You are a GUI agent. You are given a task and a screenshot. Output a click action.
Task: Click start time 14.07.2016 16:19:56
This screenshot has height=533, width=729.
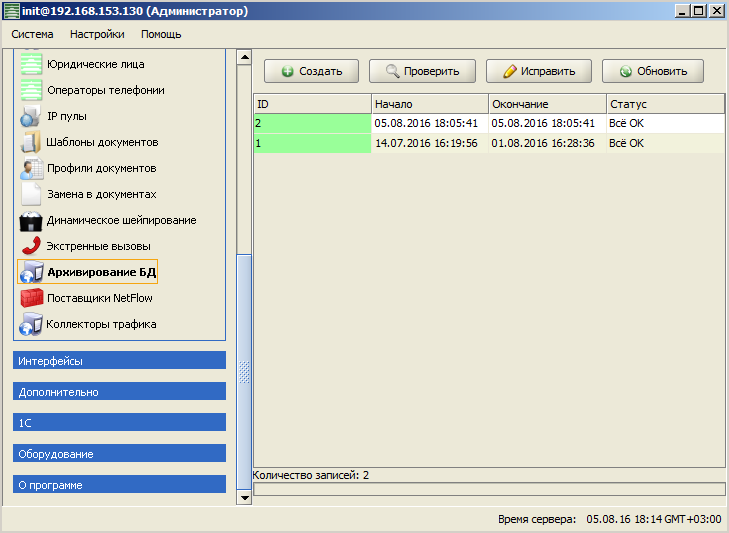point(426,143)
